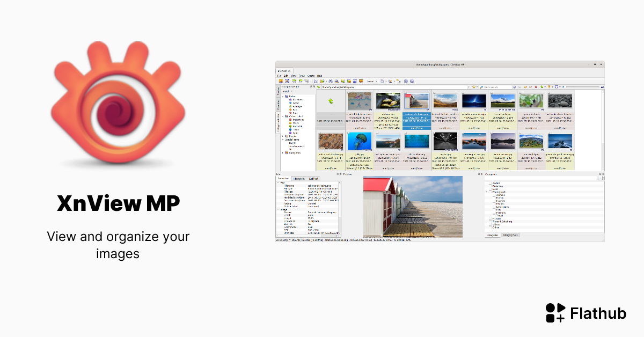This screenshot has height=337, width=644.
Task: Open the Edit menu
Action: point(286,76)
